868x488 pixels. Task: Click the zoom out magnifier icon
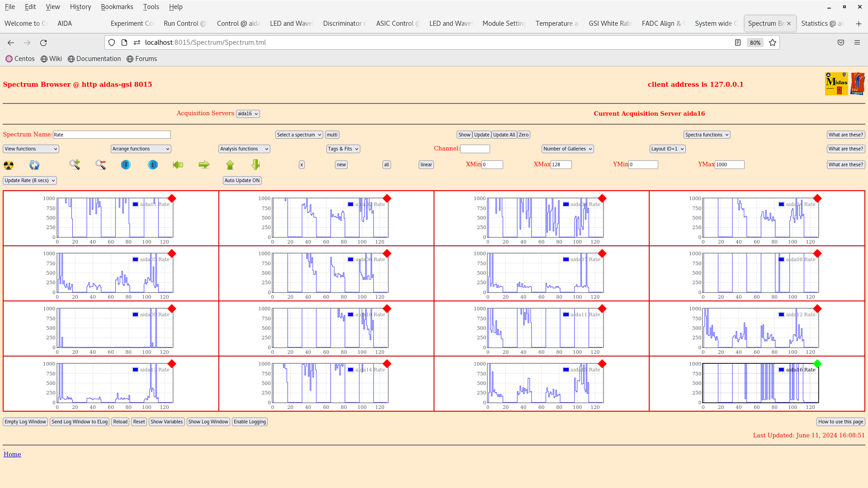tap(100, 165)
